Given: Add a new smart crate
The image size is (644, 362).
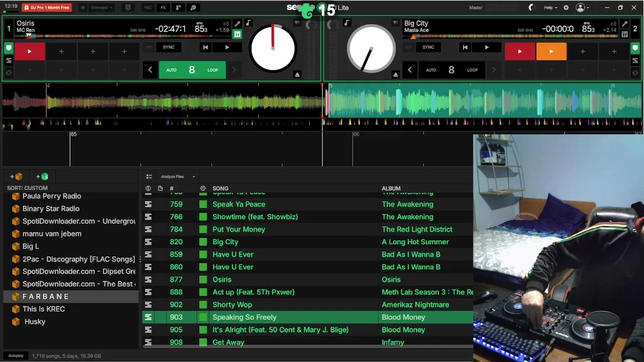Looking at the screenshot, I should 42,176.
